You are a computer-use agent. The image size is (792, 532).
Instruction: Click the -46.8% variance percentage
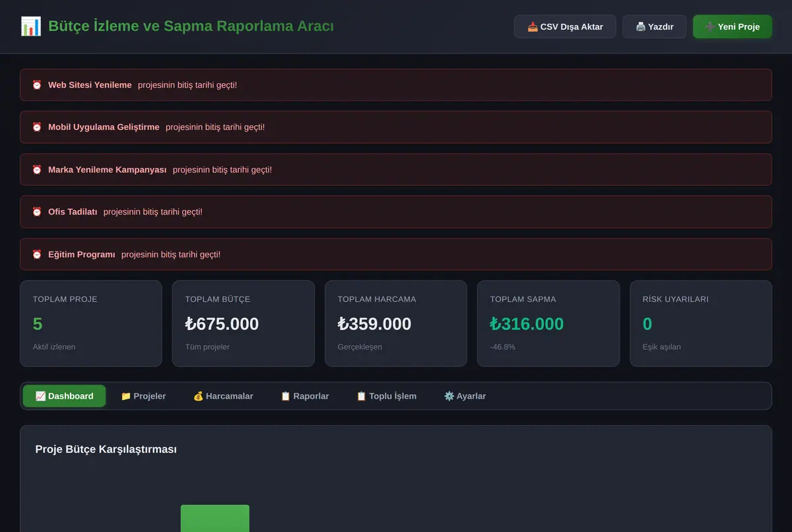pyautogui.click(x=503, y=347)
